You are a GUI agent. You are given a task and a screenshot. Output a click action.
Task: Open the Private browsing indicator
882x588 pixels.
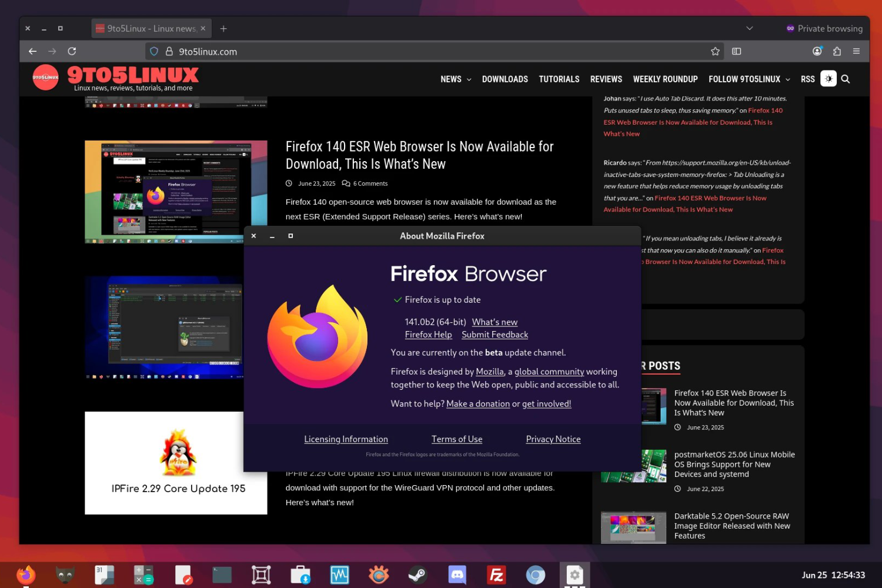(824, 28)
